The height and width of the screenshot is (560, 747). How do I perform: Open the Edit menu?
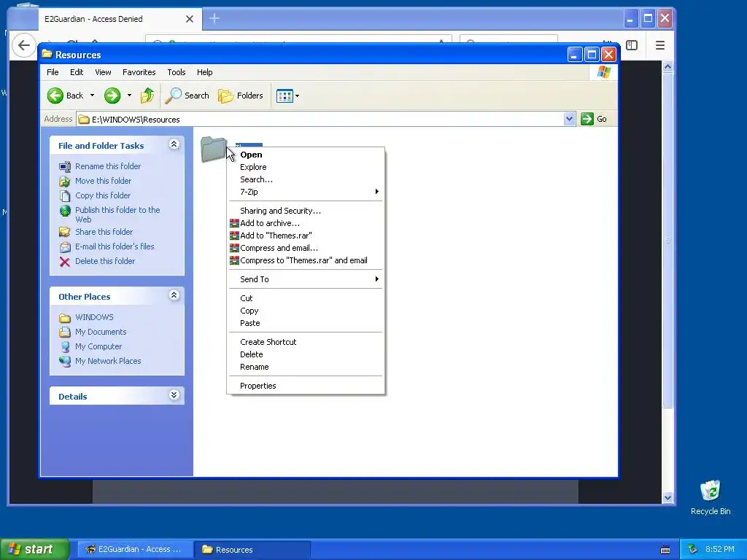[x=76, y=72]
